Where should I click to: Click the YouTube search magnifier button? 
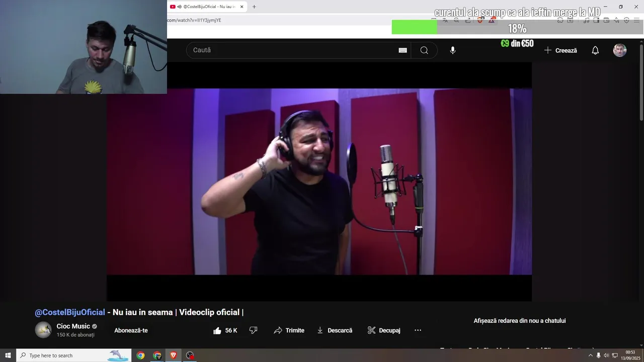coord(424,50)
